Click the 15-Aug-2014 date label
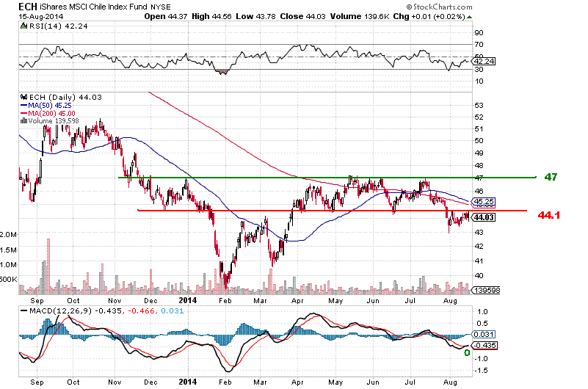Screen dimensions: 588x389 [41, 16]
